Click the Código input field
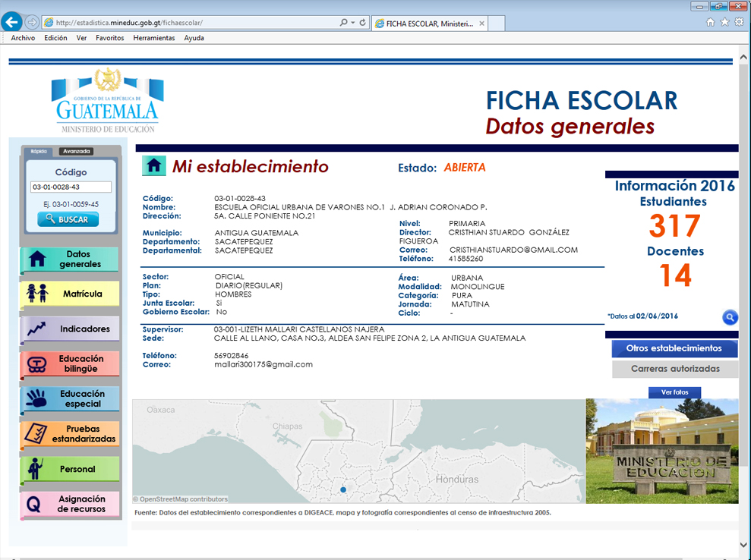The width and height of the screenshot is (751, 560). point(70,187)
